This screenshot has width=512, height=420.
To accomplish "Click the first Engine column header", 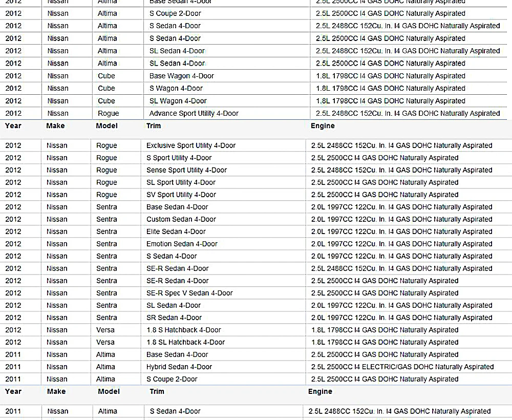I will pos(323,125).
